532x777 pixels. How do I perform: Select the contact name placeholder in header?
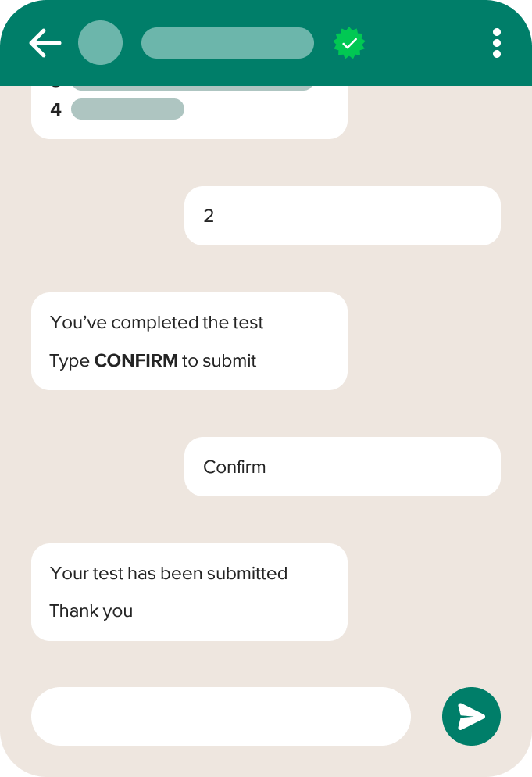pyautogui.click(x=227, y=43)
